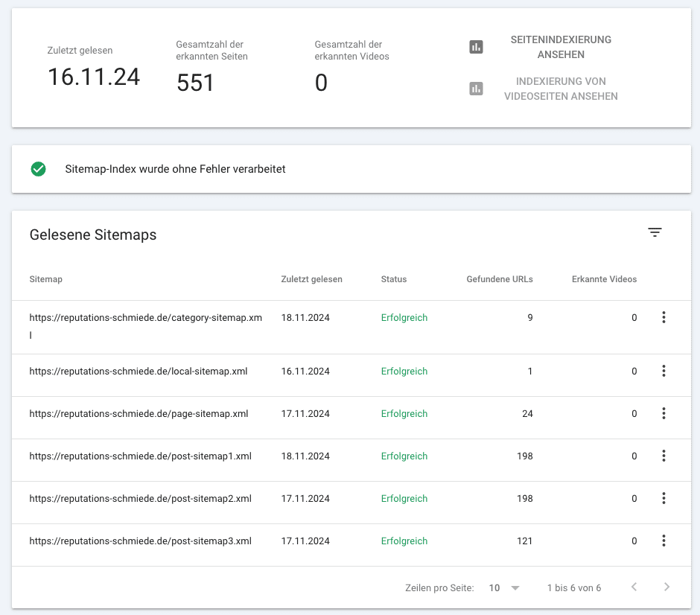
Task: Go to next page of sitemaps
Action: coord(666,587)
